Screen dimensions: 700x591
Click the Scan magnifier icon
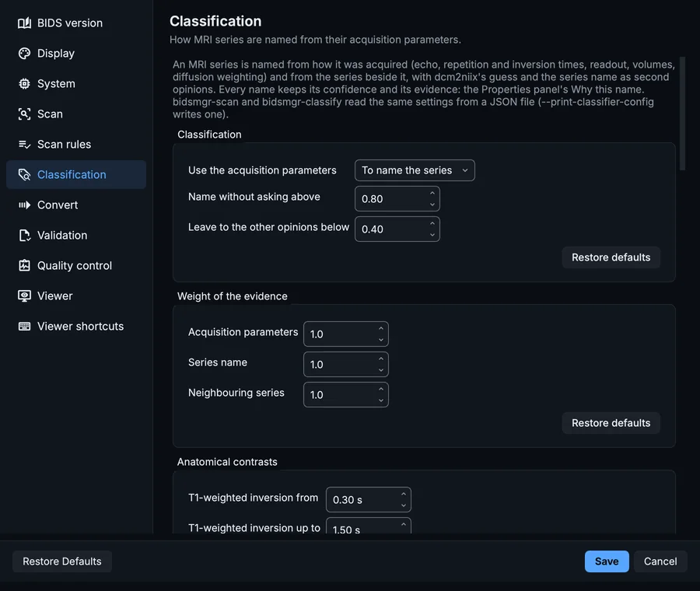[x=25, y=114]
